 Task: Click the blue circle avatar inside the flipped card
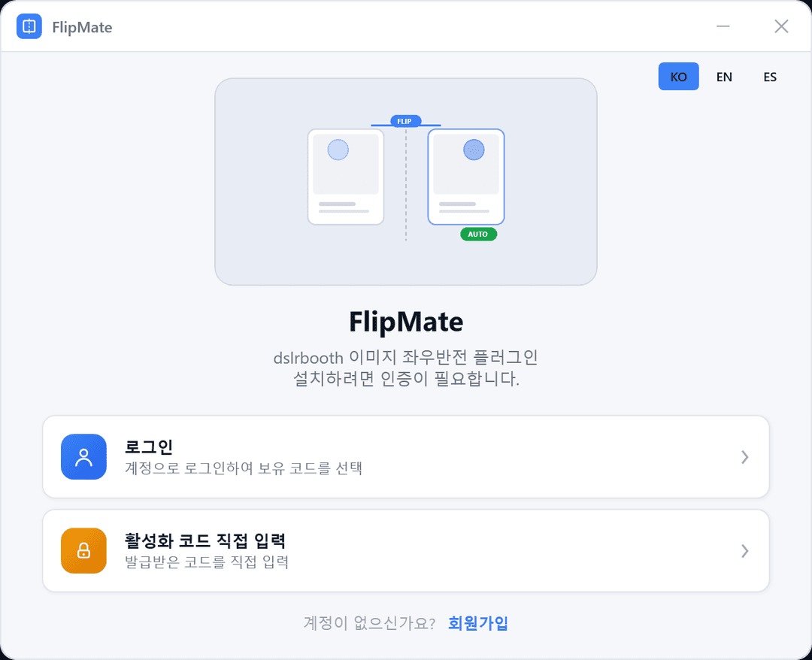471,150
